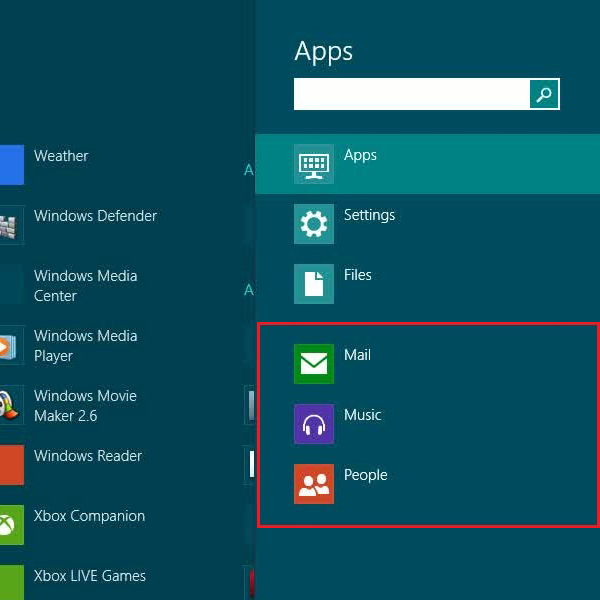The height and width of the screenshot is (600, 600).
Task: Launch Windows Media Player label
Action: tap(85, 346)
